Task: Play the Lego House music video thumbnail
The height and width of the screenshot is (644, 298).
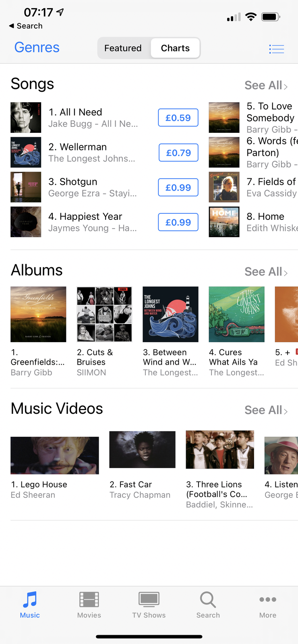Action: 55,455
